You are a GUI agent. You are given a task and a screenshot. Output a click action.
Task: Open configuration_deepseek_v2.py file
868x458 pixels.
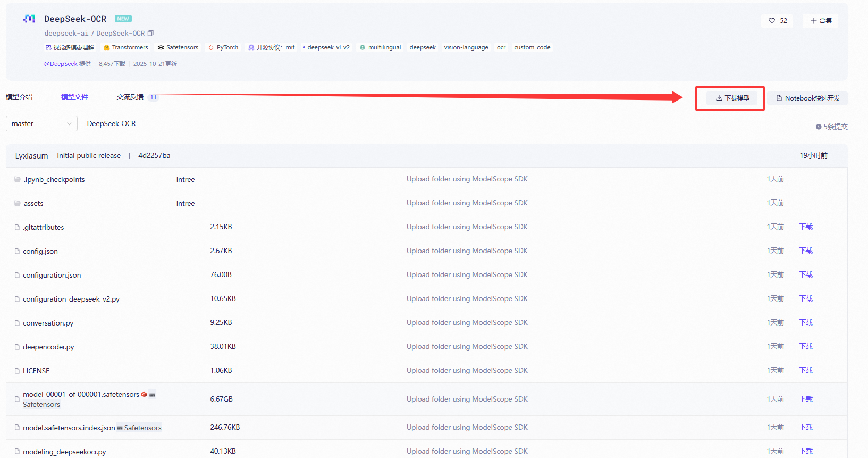[71, 299]
